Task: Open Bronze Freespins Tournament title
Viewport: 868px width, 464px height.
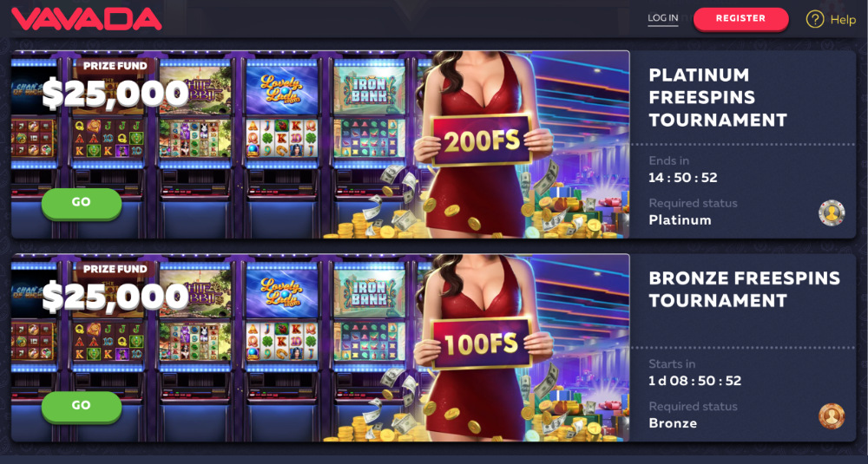Action: (744, 289)
